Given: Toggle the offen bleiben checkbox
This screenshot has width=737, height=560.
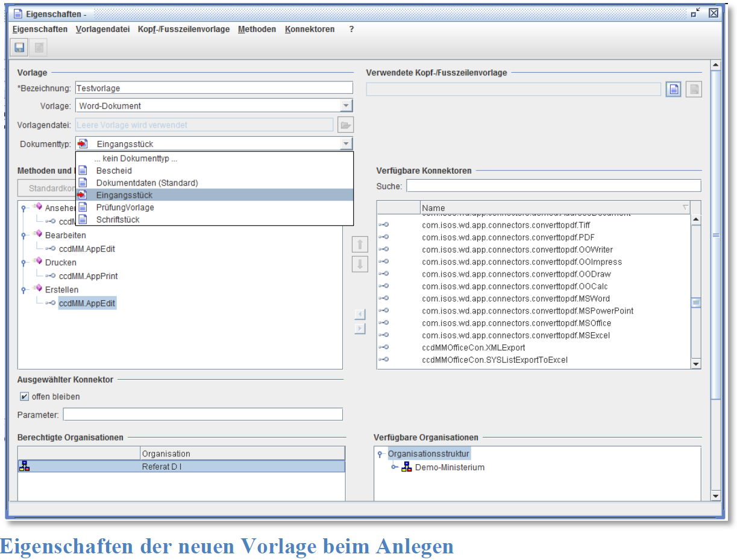Looking at the screenshot, I should tap(24, 397).
